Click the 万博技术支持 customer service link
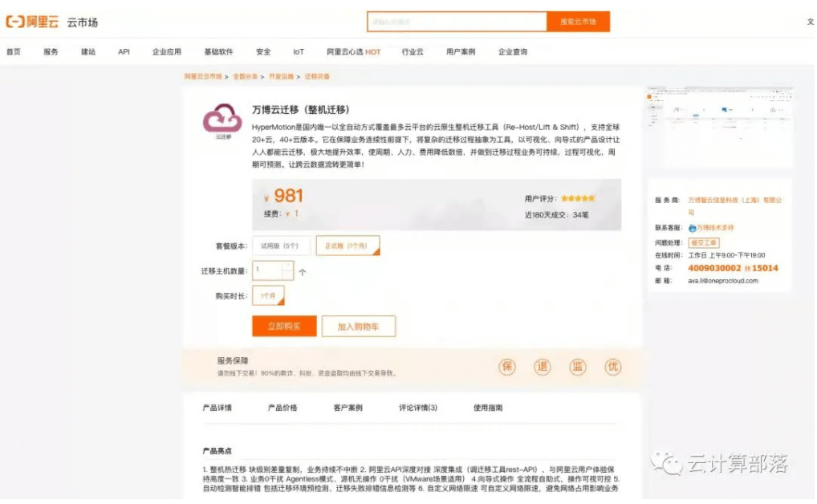This screenshot has height=504, width=817. click(x=715, y=228)
